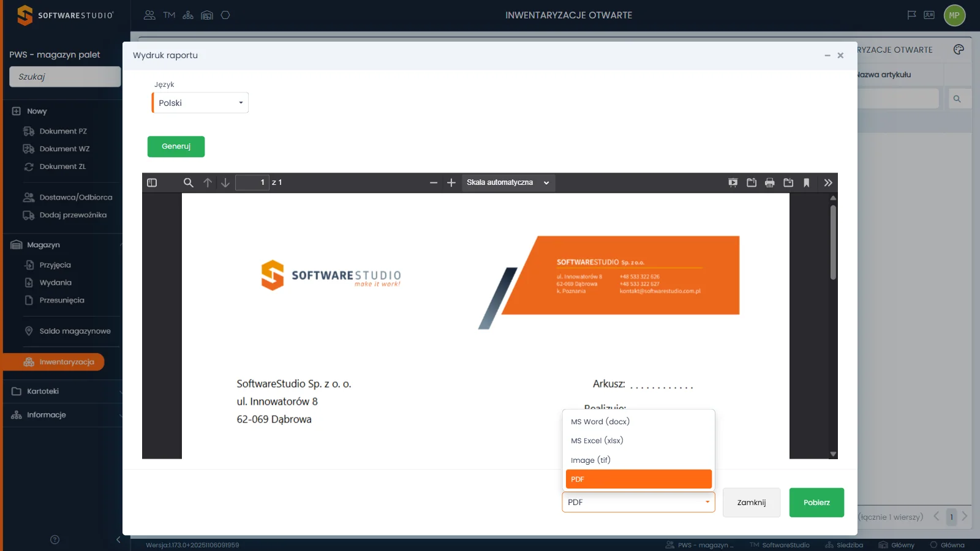
Task: Open Dokument PZ in sidebar
Action: click(x=63, y=131)
